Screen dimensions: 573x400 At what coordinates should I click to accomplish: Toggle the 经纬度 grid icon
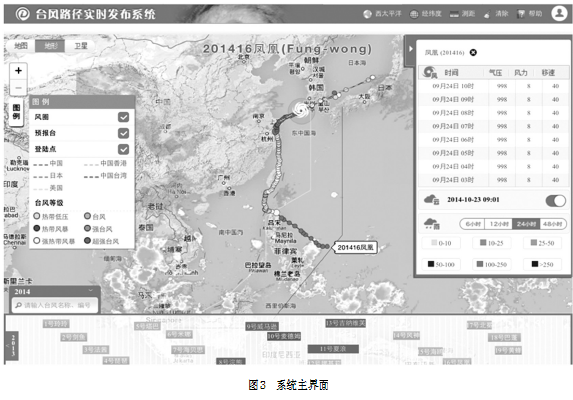414,14
